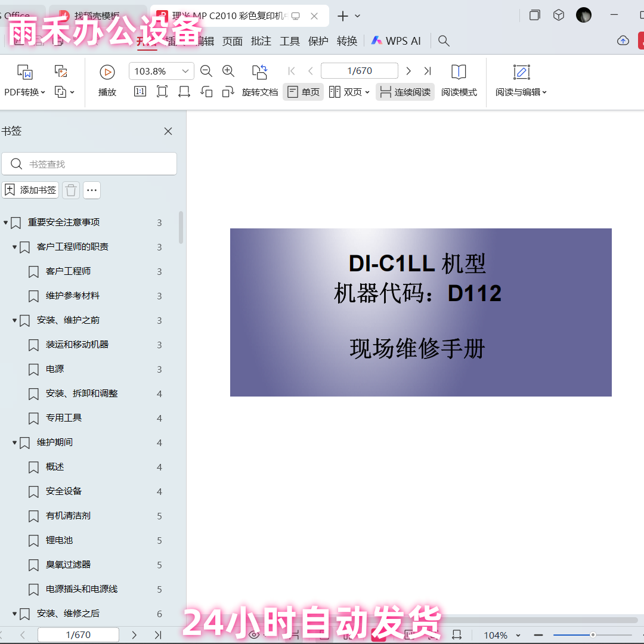Rotate page clockwise icon
Image resolution: width=644 pixels, height=644 pixels.
pos(228,92)
